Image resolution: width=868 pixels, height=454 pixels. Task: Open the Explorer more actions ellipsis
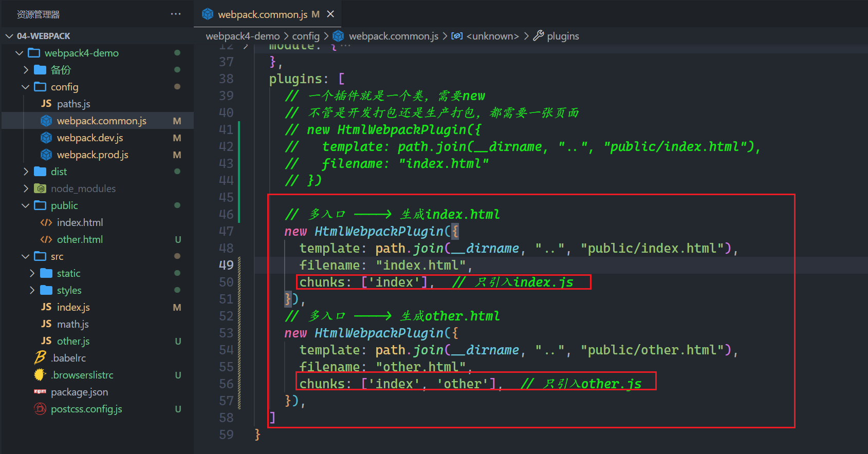[x=176, y=14]
